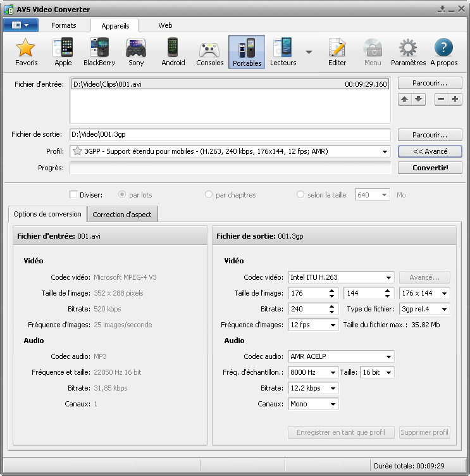Click the Taille du fichier max value
This screenshot has width=470, height=476.
pos(425,325)
